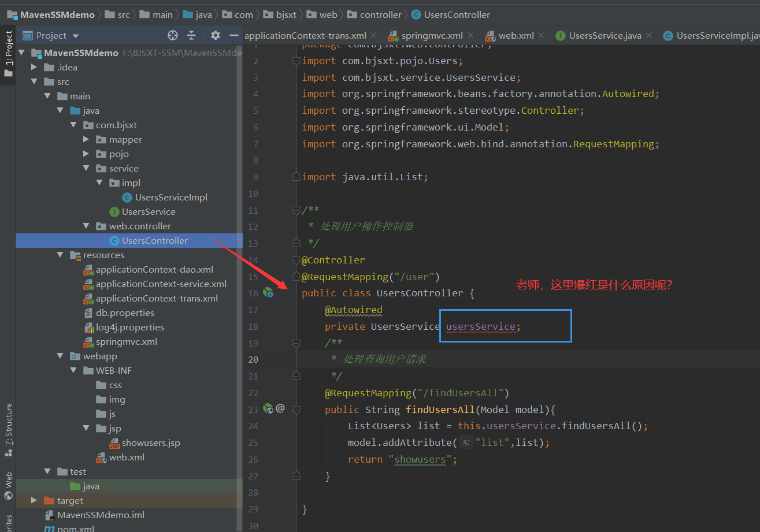Collapse the WEB-INF folder
The image size is (760, 532).
tap(73, 370)
